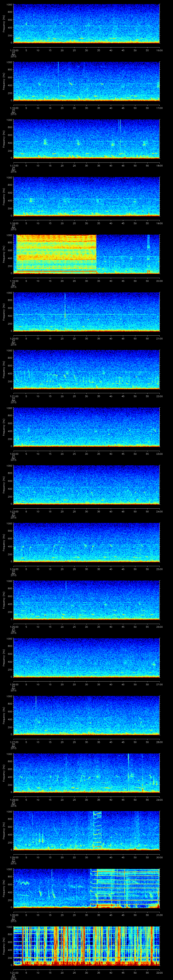This screenshot has width=173, height=980.
Task: Click the 1:25:00 start time label
Action: tap(14, 627)
